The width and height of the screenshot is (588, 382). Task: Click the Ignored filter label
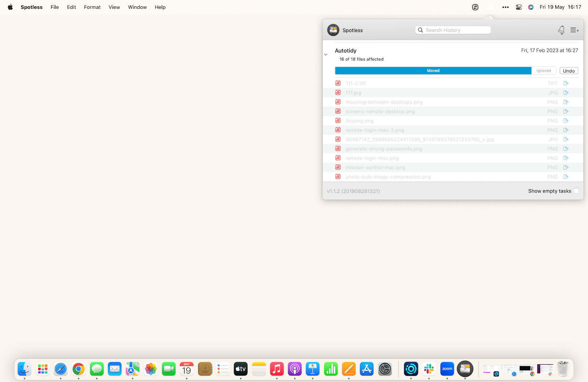[544, 71]
